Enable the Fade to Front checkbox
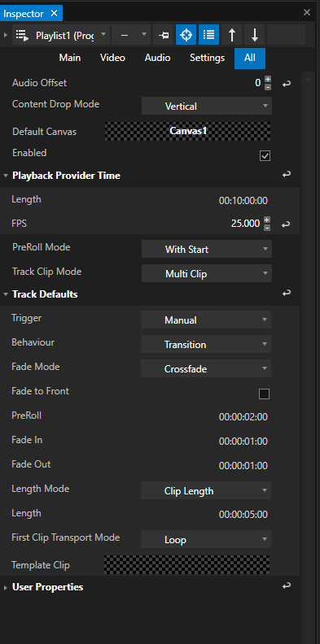This screenshot has width=320, height=644. (x=264, y=394)
